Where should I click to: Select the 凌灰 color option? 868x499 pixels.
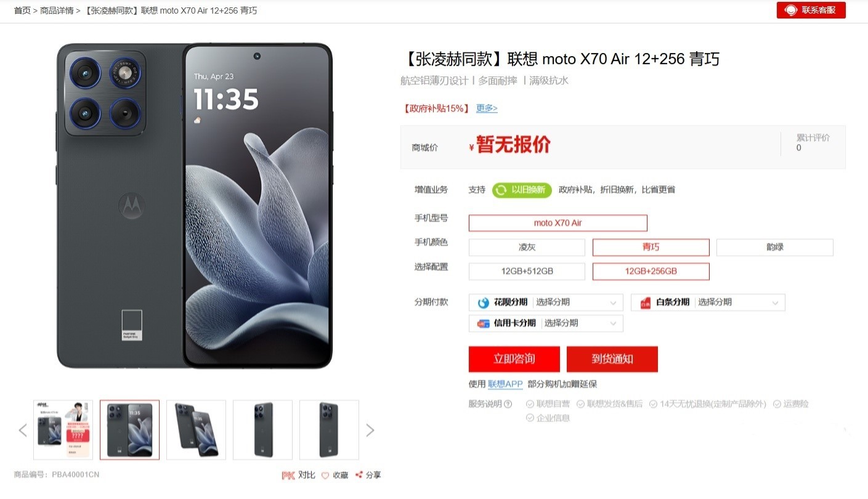point(527,247)
